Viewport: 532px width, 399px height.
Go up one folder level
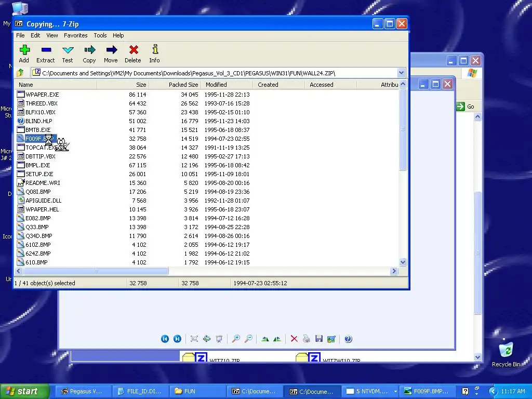click(x=20, y=73)
